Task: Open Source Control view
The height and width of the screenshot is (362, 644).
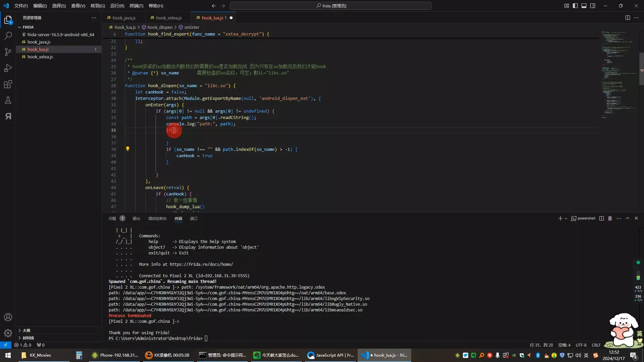Action: pyautogui.click(x=8, y=52)
